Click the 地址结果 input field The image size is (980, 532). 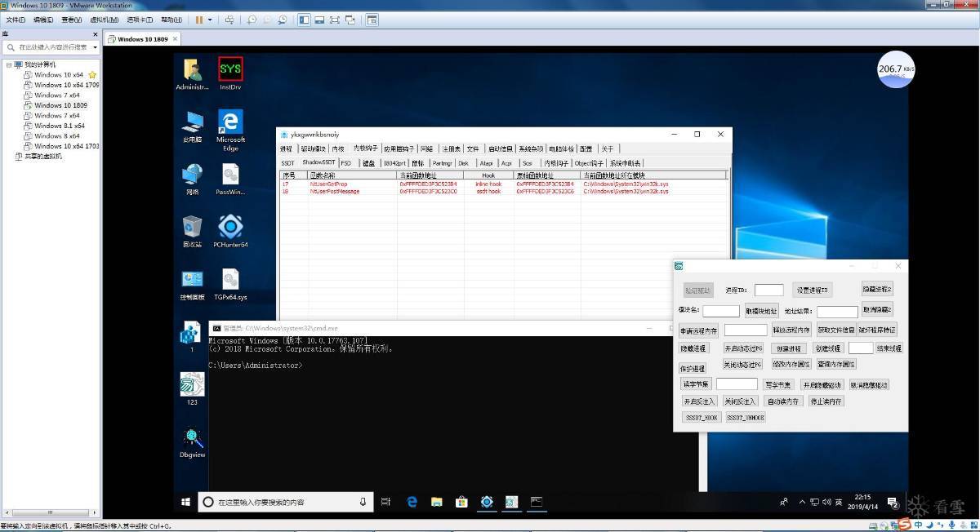pyautogui.click(x=837, y=311)
